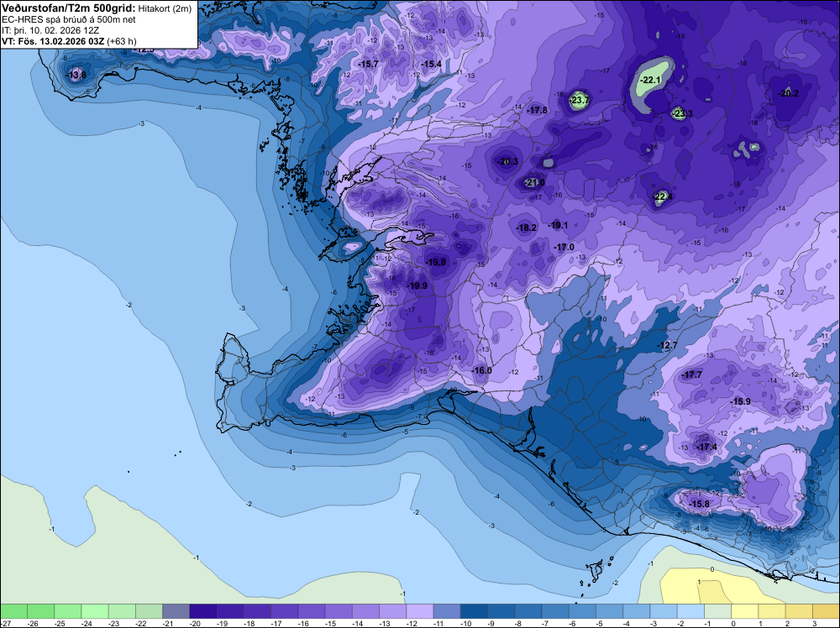The height and width of the screenshot is (628, 840).
Task: Click the -13.8 temperature label
Action: tap(76, 75)
